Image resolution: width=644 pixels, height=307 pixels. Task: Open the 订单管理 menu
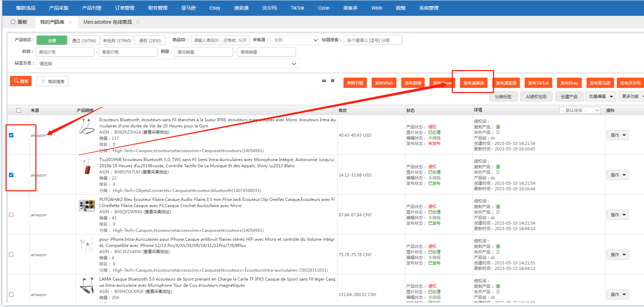click(x=125, y=8)
